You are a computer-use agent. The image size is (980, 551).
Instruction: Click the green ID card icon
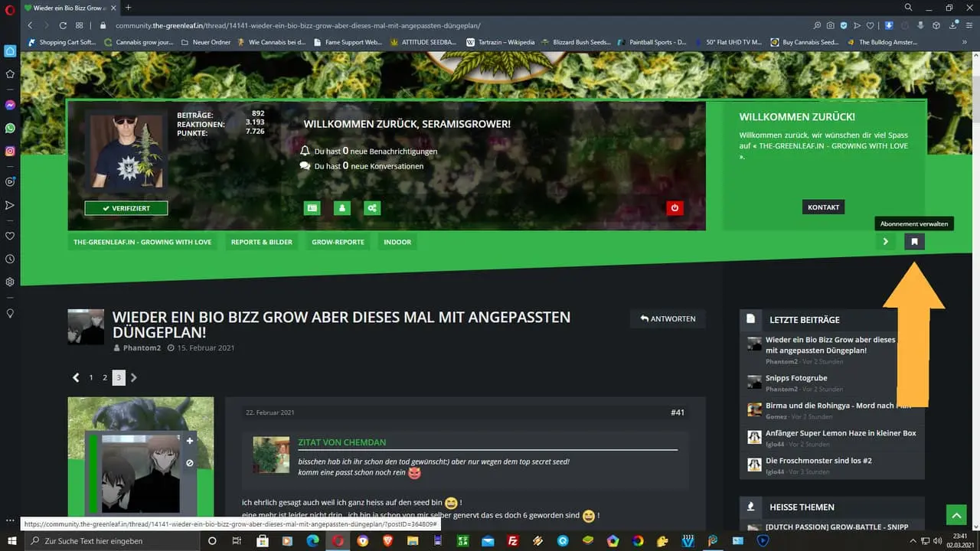tap(312, 207)
